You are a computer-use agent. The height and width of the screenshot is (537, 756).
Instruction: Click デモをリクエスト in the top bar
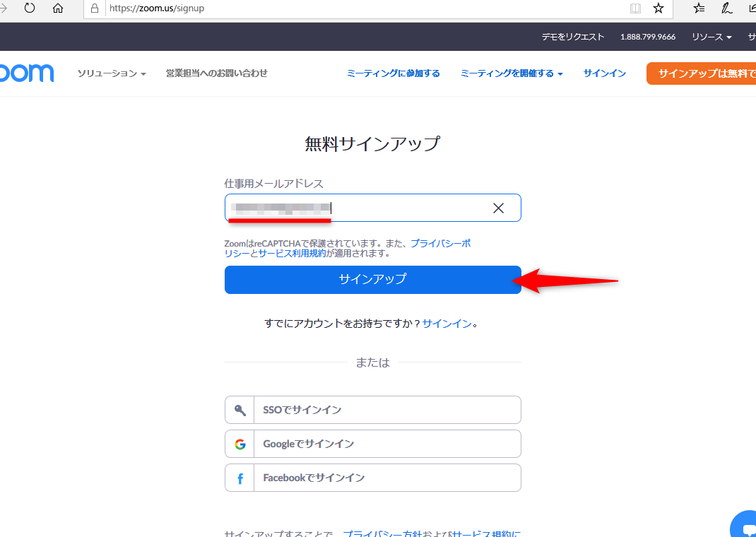(573, 37)
